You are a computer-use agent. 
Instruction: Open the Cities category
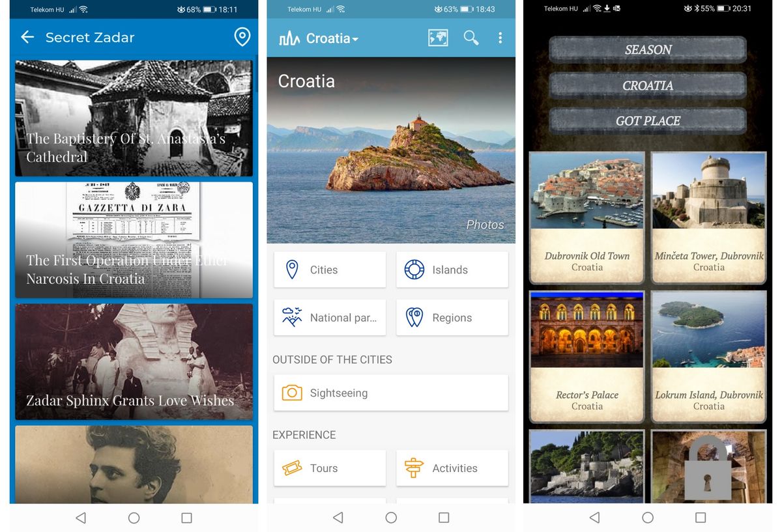pos(330,270)
